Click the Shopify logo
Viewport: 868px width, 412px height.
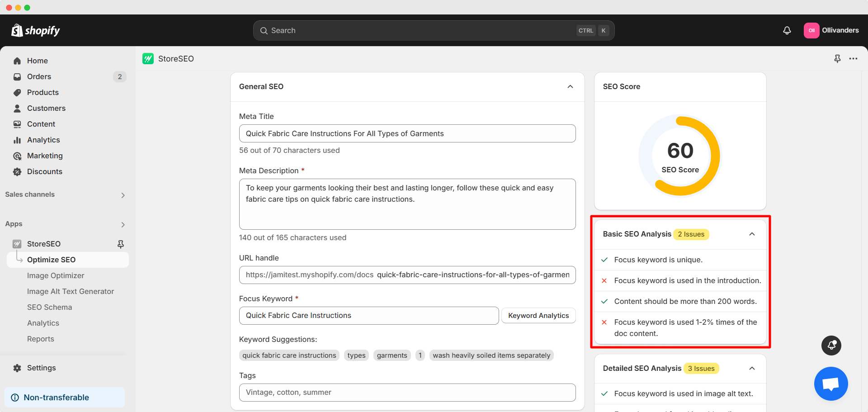[35, 30]
